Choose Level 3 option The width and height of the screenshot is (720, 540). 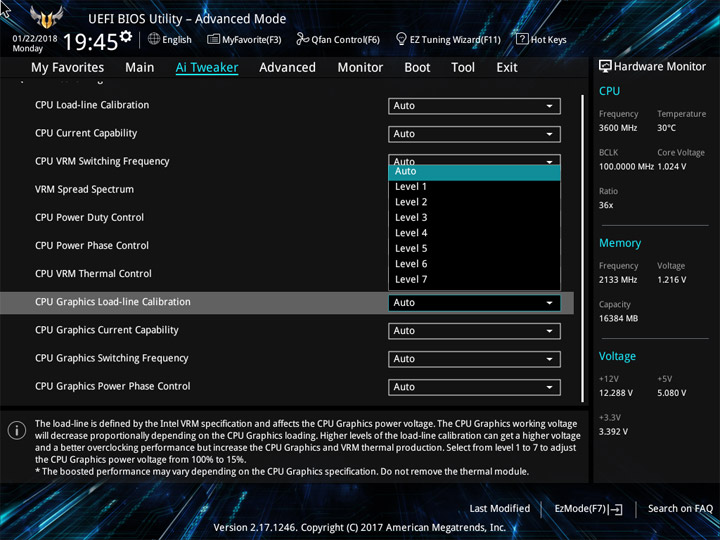(x=474, y=218)
